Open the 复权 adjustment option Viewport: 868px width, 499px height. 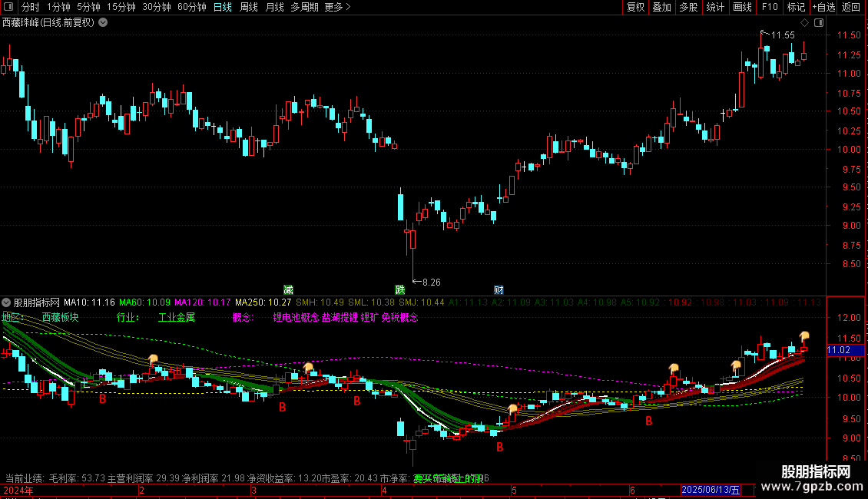click(x=635, y=7)
